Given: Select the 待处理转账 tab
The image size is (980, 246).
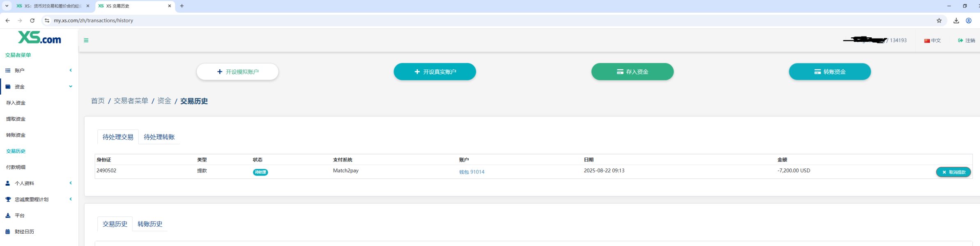Looking at the screenshot, I should click(x=159, y=137).
